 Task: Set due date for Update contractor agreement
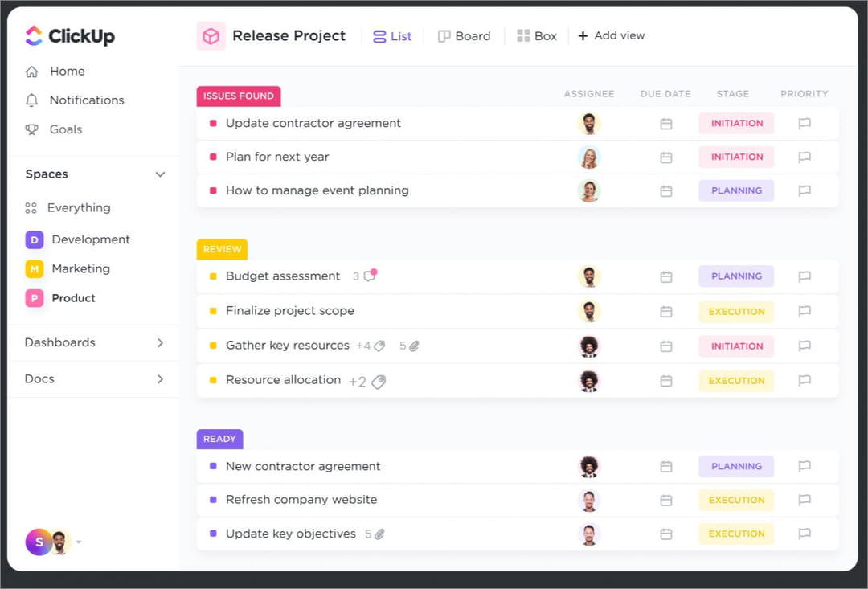[x=666, y=124]
